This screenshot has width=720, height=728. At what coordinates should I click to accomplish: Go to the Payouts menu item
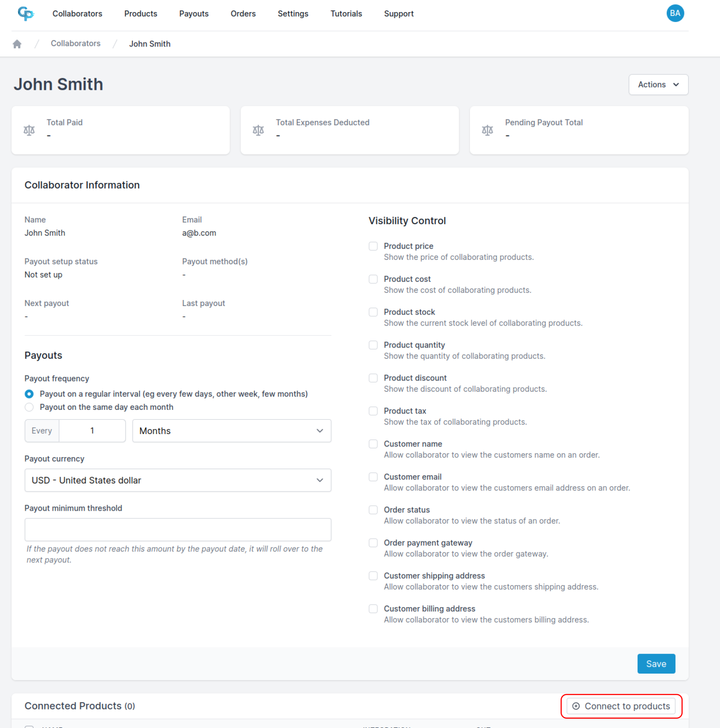point(194,14)
